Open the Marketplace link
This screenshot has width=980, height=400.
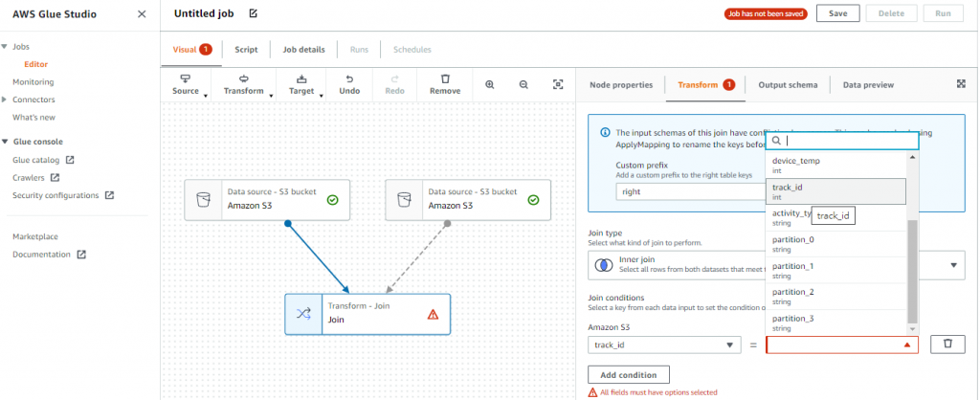35,237
